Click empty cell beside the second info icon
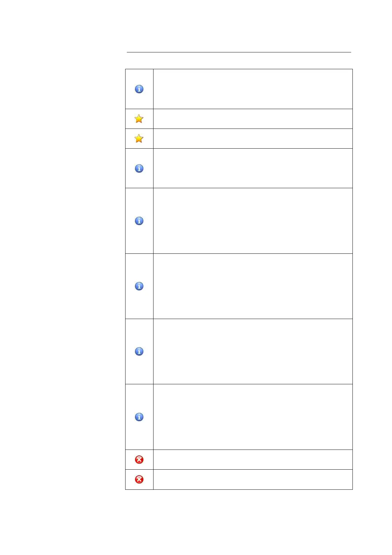 (x=253, y=168)
